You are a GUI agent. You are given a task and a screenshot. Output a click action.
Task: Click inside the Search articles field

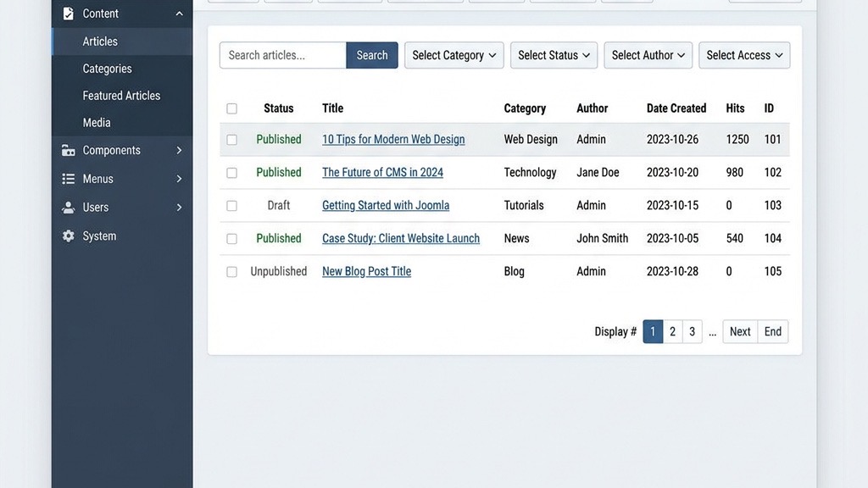point(282,55)
